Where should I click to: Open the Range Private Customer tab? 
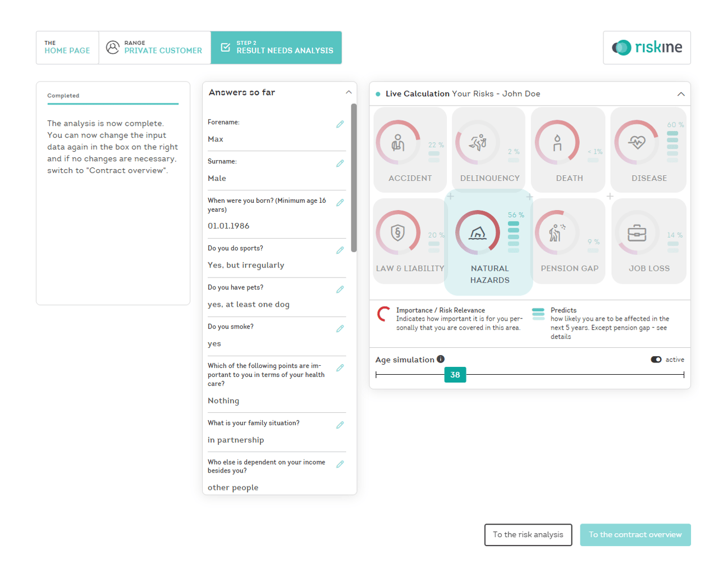pos(155,48)
